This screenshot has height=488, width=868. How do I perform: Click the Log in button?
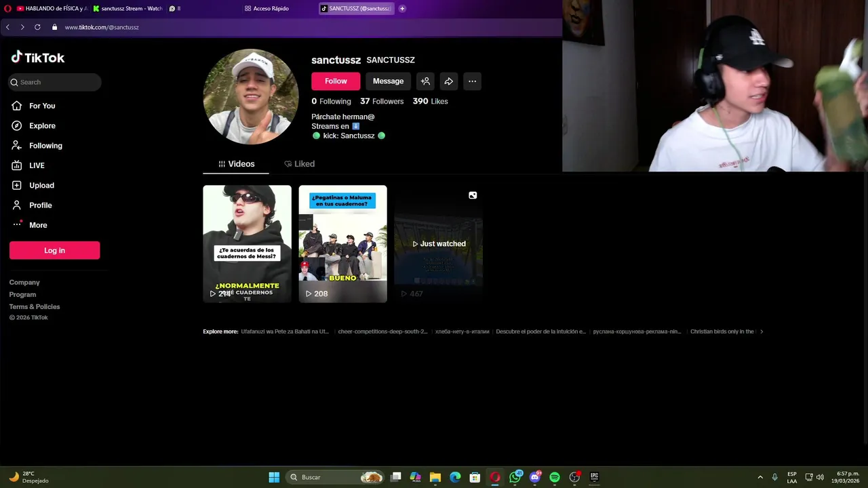[x=54, y=250]
